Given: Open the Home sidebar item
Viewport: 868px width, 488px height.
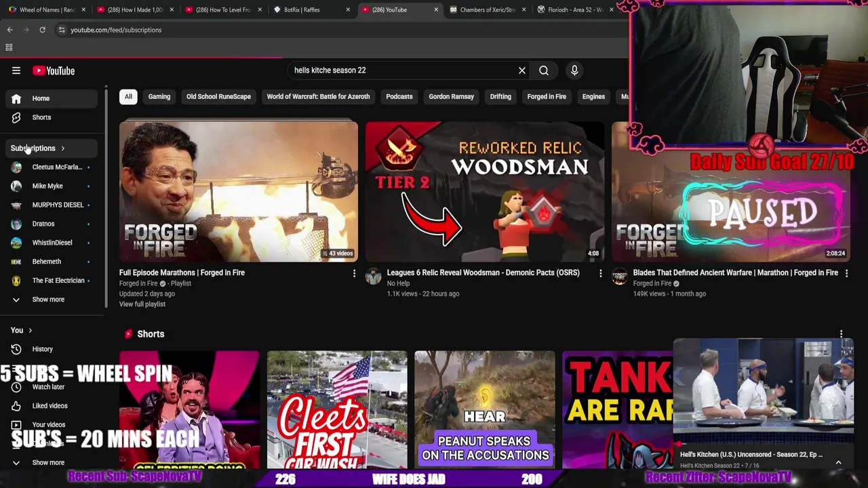Looking at the screenshot, I should pos(52,98).
